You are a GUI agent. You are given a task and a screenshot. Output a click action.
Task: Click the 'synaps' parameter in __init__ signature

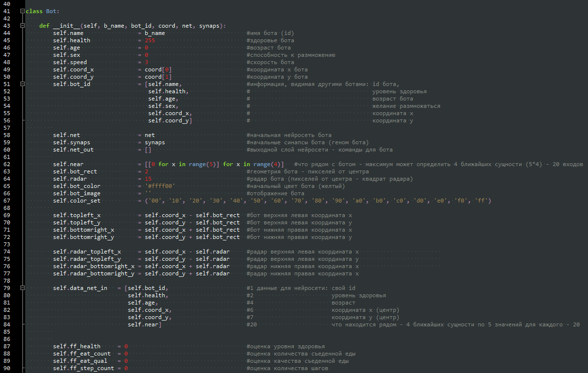coord(209,25)
